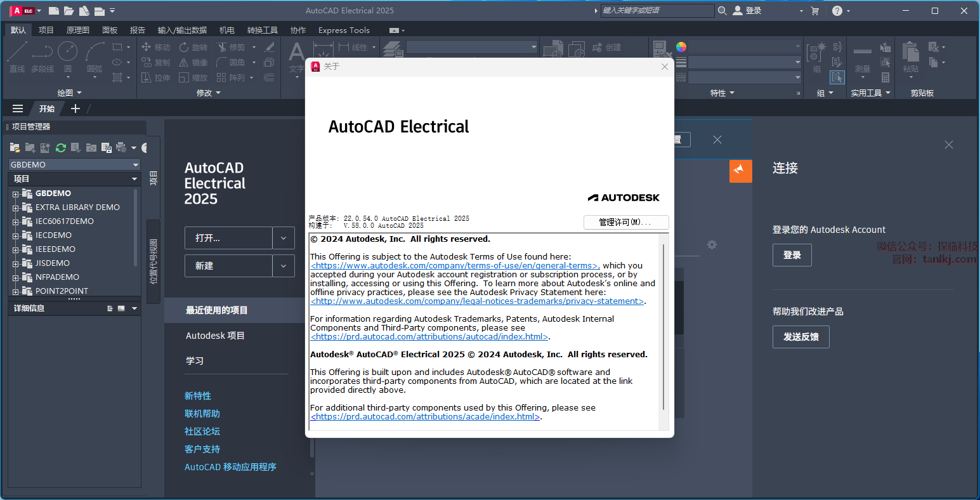Click the Erase tool in Modify panel

tap(270, 47)
